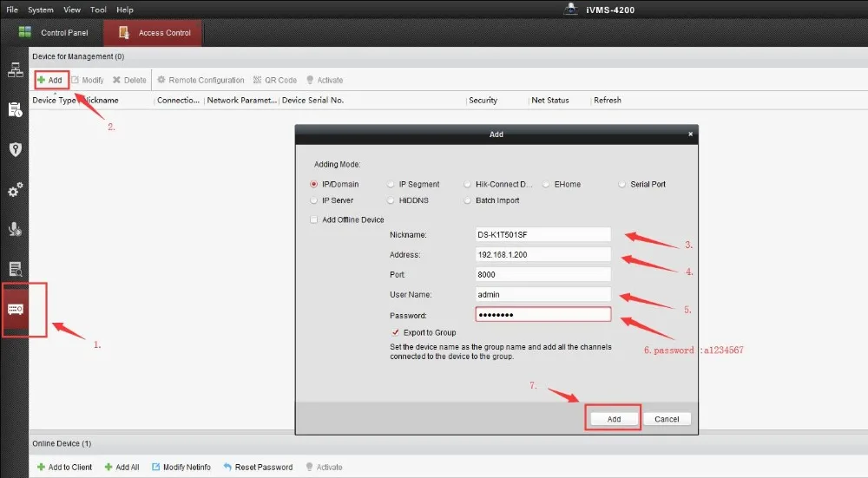Select Batch Import adding mode
Image resolution: width=868 pixels, height=478 pixels.
coord(467,200)
